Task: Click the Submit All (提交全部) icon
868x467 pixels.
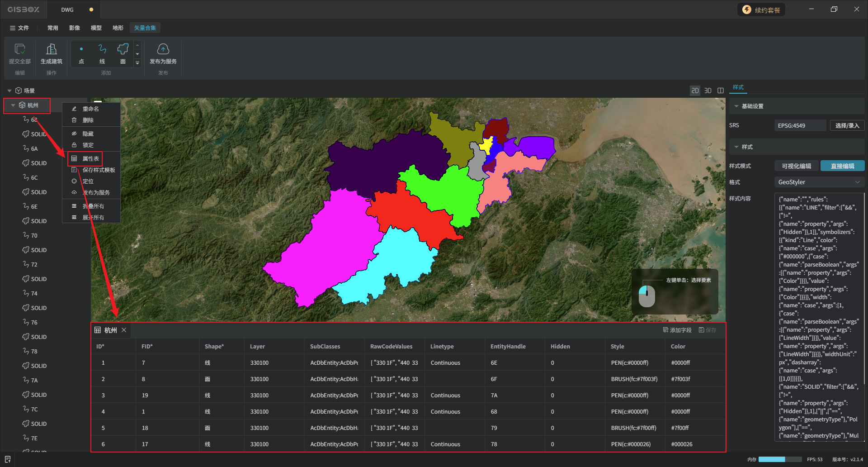Action: pyautogui.click(x=20, y=49)
